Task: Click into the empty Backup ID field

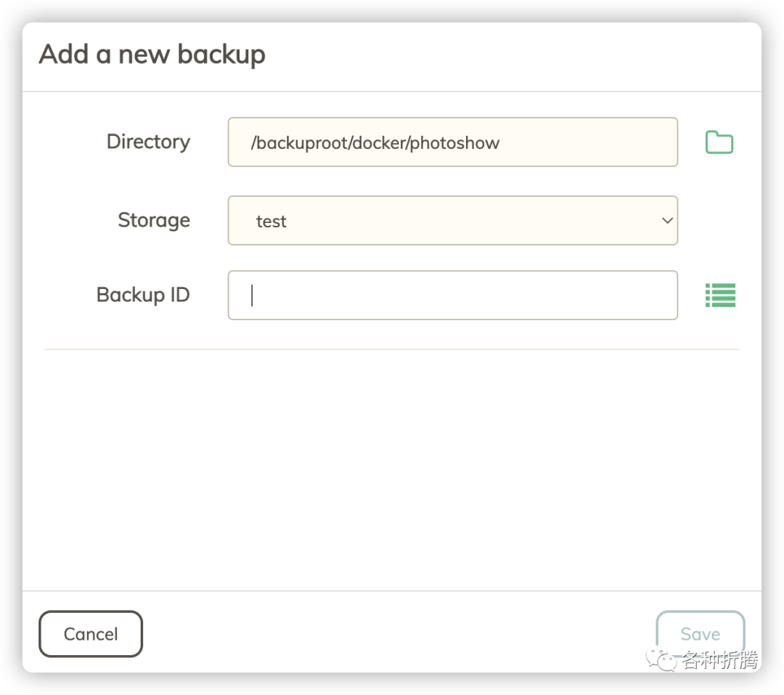Action: click(x=452, y=295)
